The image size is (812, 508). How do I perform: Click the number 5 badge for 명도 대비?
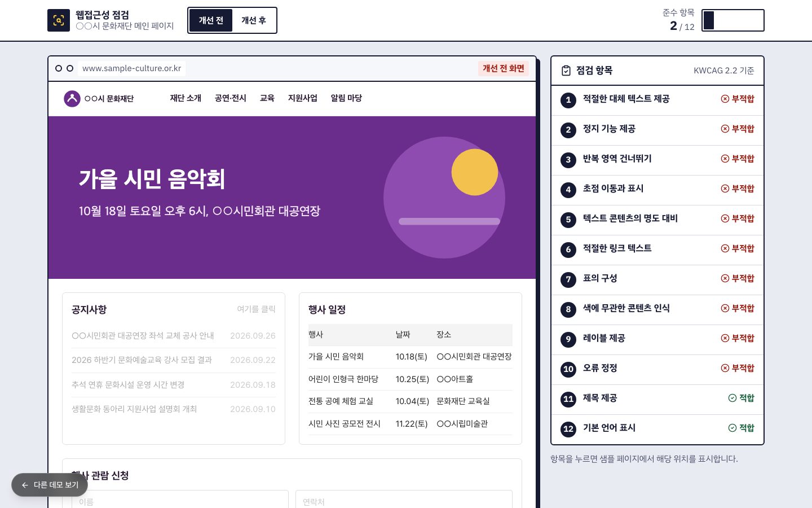tap(568, 220)
